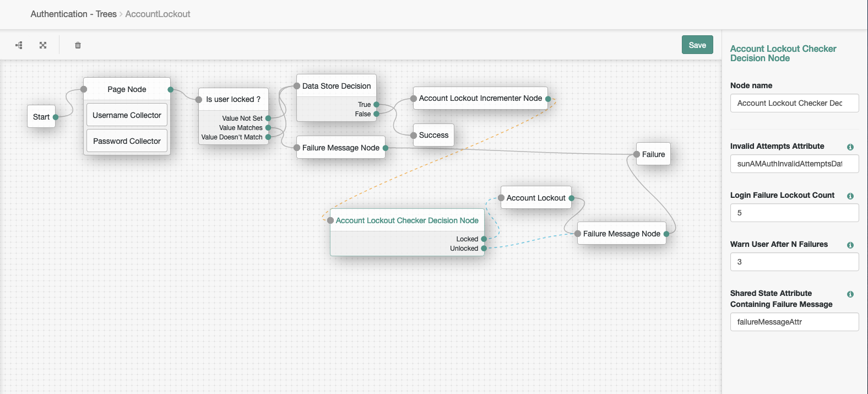The width and height of the screenshot is (868, 394).
Task: Click the Page Node output connector dot
Action: pos(170,89)
